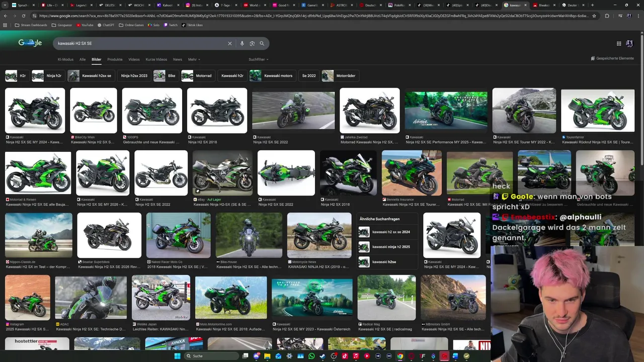The height and width of the screenshot is (362, 644).
Task: Click the magnifier search button
Action: click(x=262, y=43)
